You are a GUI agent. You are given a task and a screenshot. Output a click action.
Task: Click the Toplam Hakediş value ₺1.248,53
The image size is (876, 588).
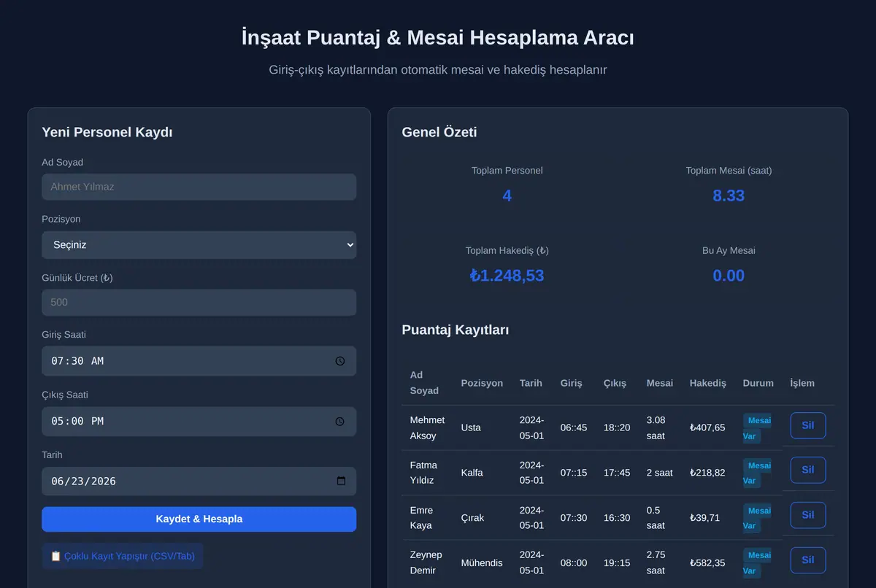click(x=507, y=276)
